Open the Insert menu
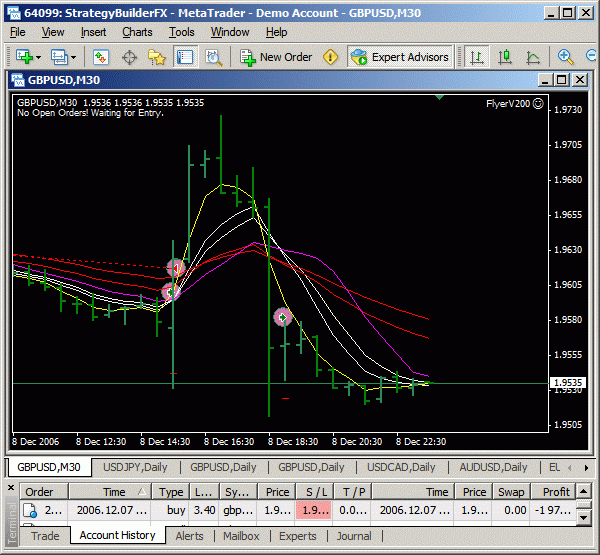600x555 pixels. (x=93, y=32)
